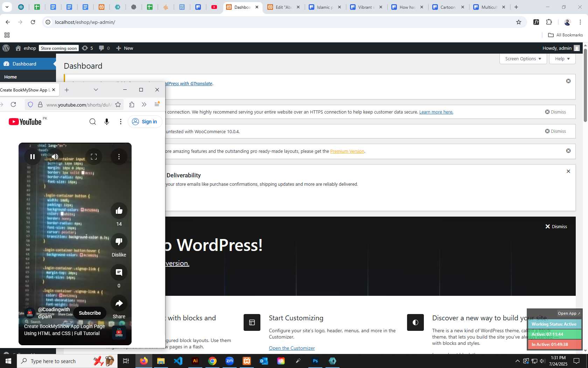The height and width of the screenshot is (368, 588).
Task: Open Firefox application hamburger menu
Action: (x=157, y=104)
